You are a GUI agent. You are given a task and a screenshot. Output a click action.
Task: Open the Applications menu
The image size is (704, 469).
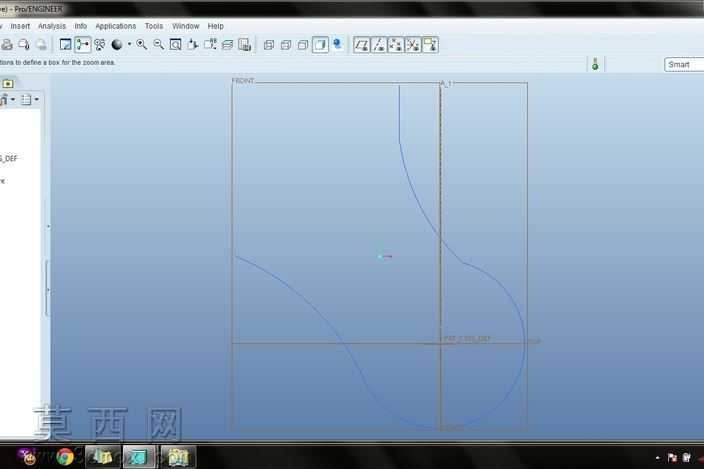point(116,26)
